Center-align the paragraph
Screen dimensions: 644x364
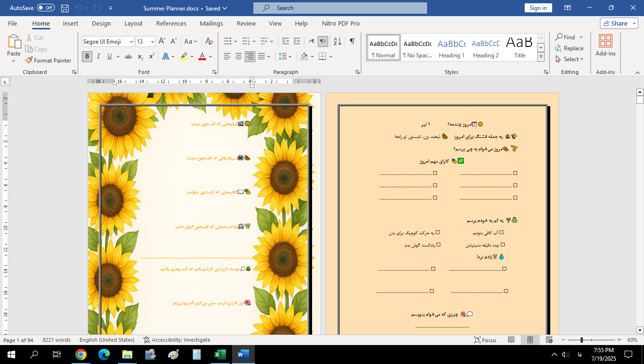(x=239, y=56)
